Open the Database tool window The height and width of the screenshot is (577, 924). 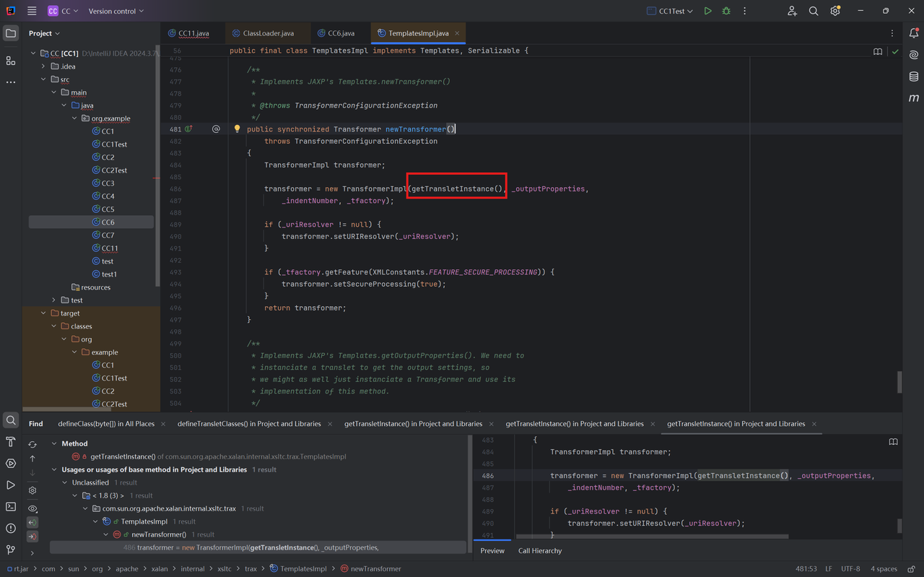pyautogui.click(x=913, y=77)
